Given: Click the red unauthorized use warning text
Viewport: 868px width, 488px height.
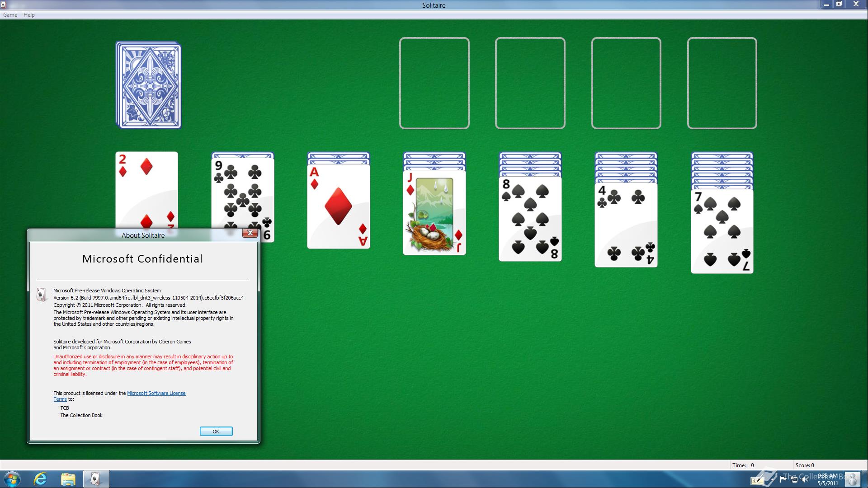Looking at the screenshot, I should click(x=143, y=366).
